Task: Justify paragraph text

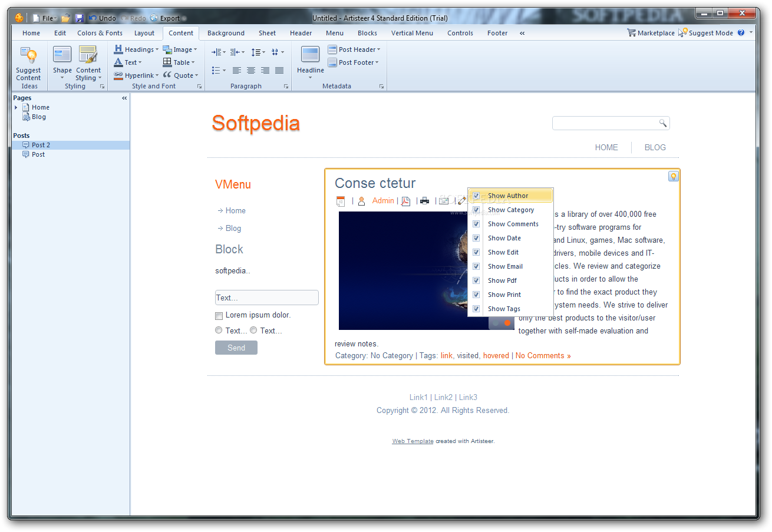Action: [279, 70]
